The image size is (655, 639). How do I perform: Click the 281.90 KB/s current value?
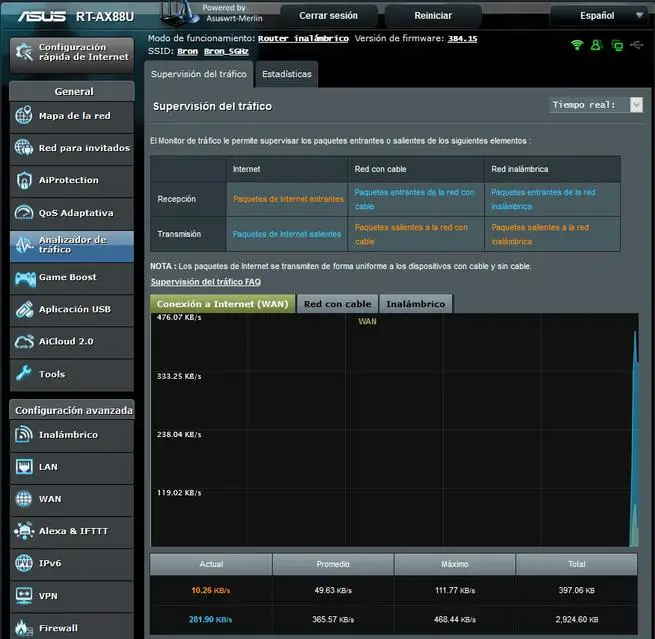[x=210, y=619]
